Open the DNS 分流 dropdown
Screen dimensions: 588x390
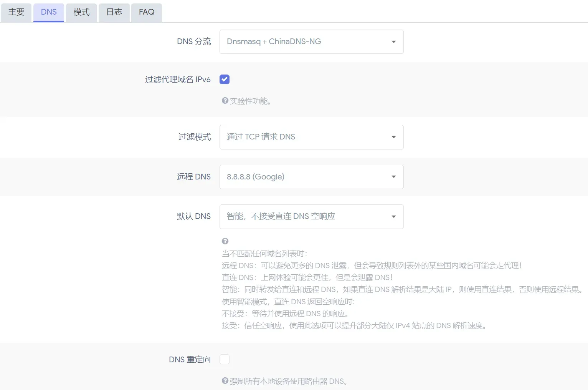point(311,41)
